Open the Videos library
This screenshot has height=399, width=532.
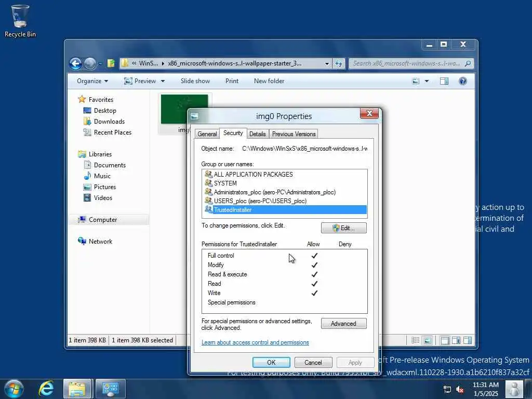103,198
